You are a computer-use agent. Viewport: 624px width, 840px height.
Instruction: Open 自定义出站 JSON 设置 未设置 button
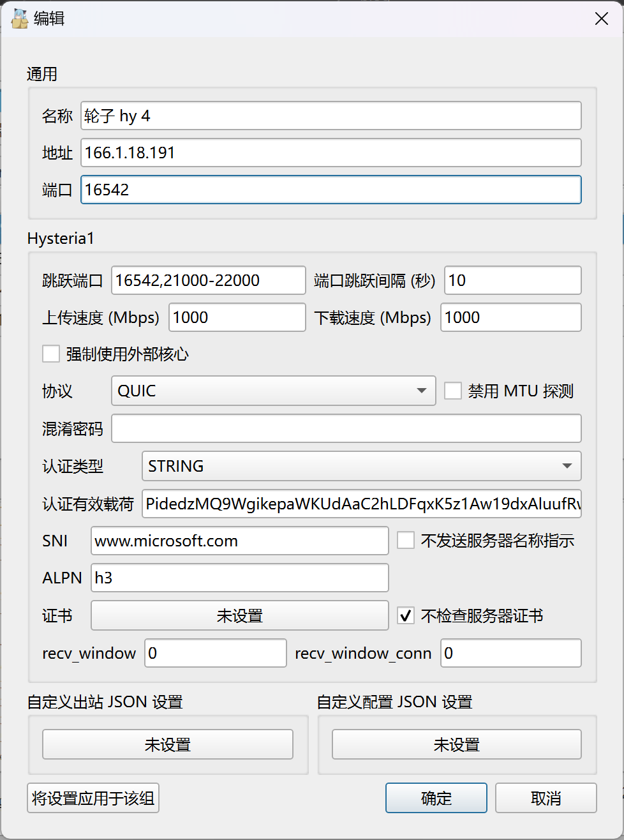pyautogui.click(x=167, y=744)
